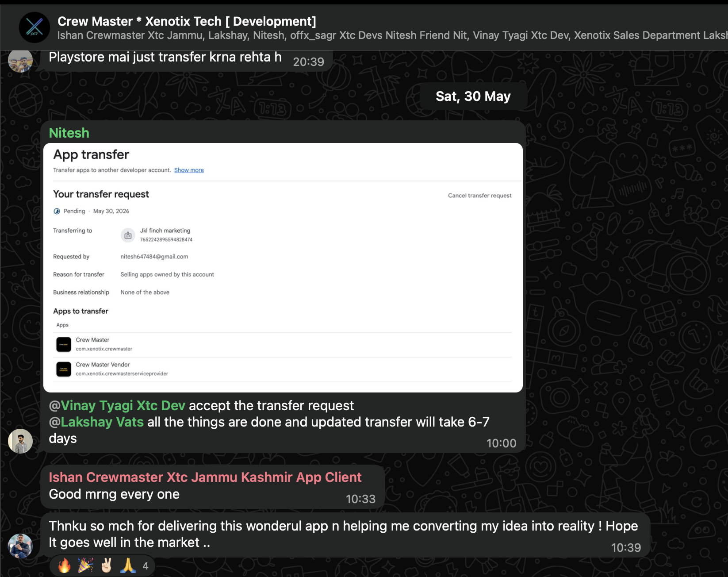
Task: Click the Crew Master Vendor app icon
Action: pyautogui.click(x=64, y=369)
